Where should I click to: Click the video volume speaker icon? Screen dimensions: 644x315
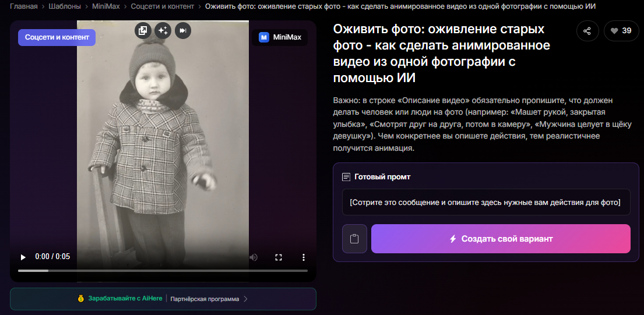(x=254, y=257)
